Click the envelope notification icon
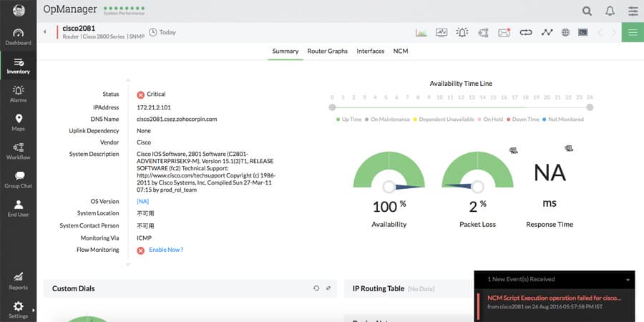This screenshot has height=322, width=644. pos(504,32)
